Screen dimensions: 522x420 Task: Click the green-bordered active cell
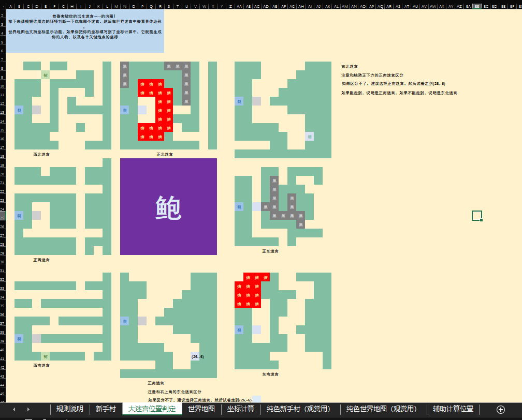point(477,216)
